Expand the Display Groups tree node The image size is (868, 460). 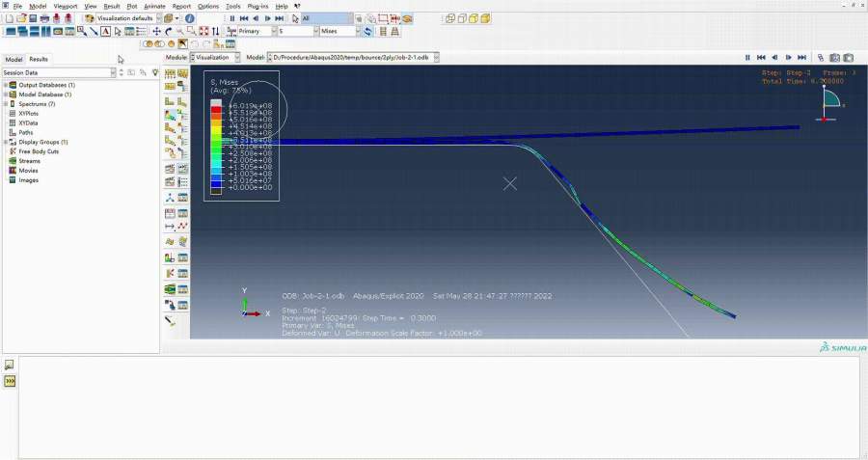coord(6,142)
